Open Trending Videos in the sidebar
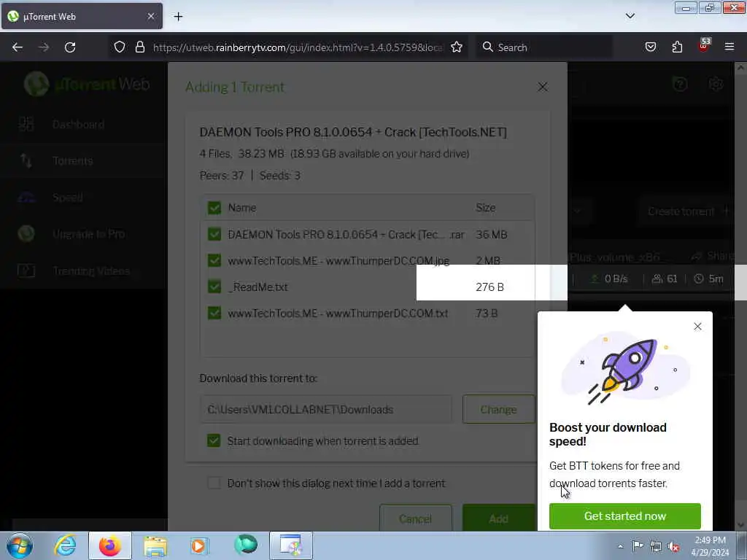This screenshot has height=560, width=747. click(91, 271)
